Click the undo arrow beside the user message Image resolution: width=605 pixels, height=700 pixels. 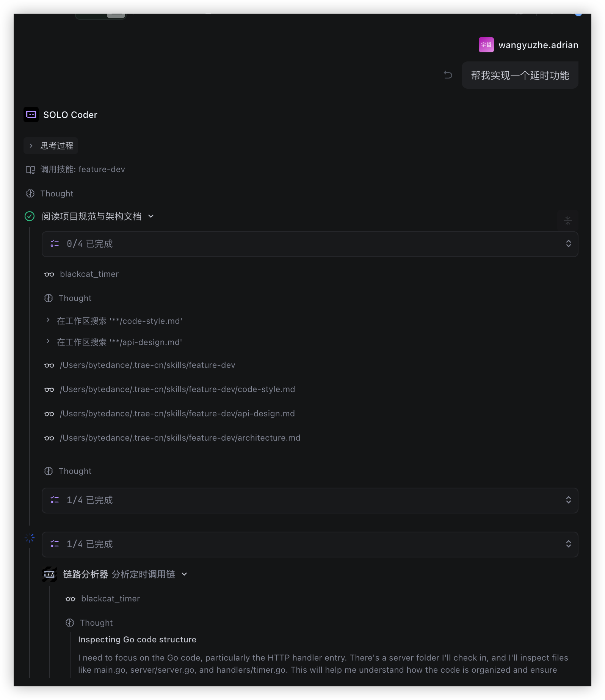448,75
